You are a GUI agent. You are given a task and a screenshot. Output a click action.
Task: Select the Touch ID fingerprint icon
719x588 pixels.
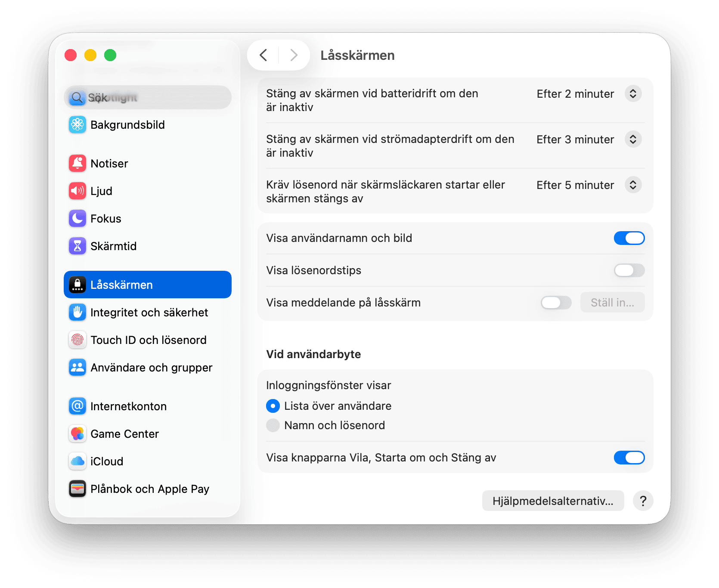point(77,340)
